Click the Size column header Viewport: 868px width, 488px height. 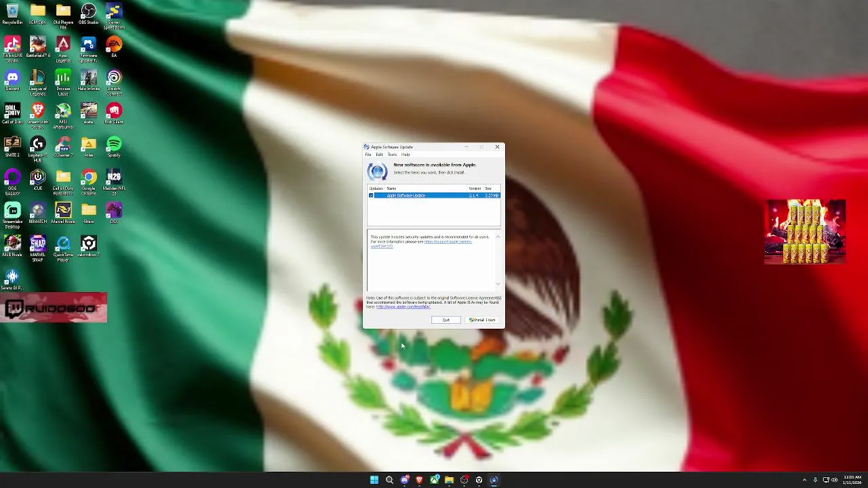point(492,188)
